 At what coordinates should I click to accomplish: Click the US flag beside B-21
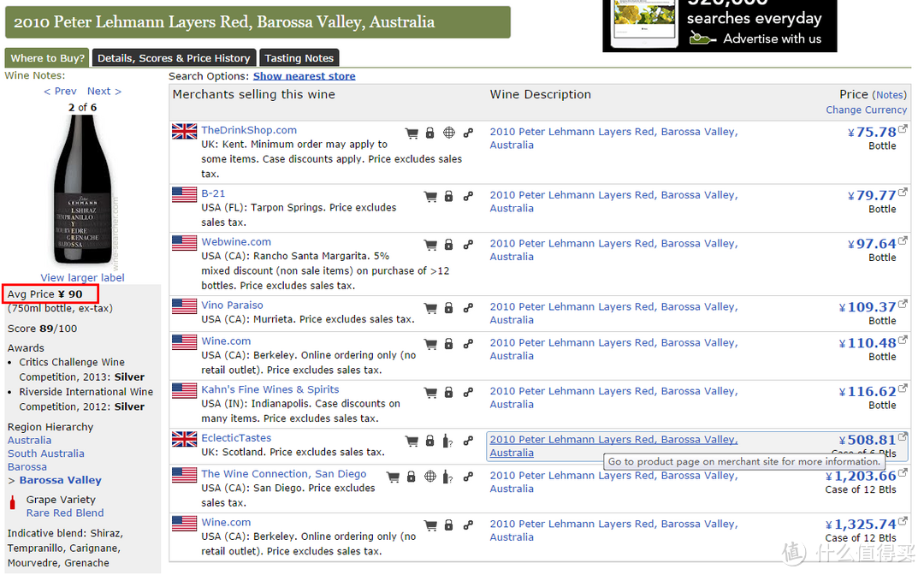point(185,194)
